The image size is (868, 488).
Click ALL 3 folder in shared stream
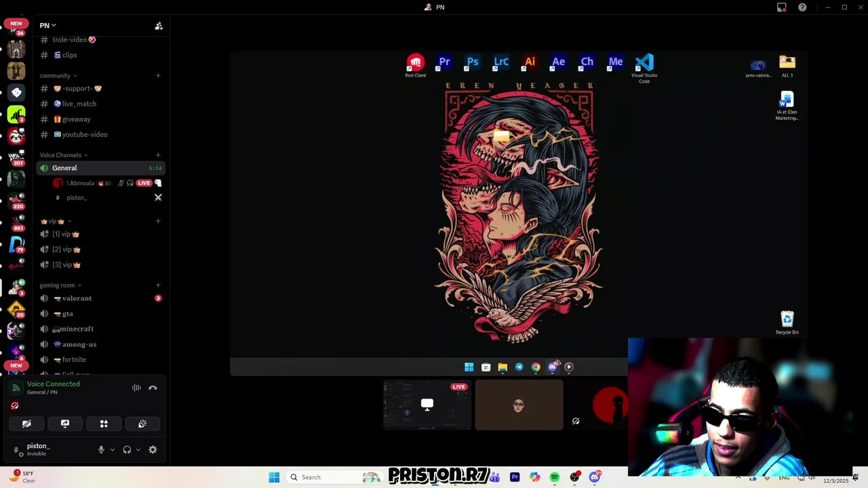pyautogui.click(x=787, y=66)
